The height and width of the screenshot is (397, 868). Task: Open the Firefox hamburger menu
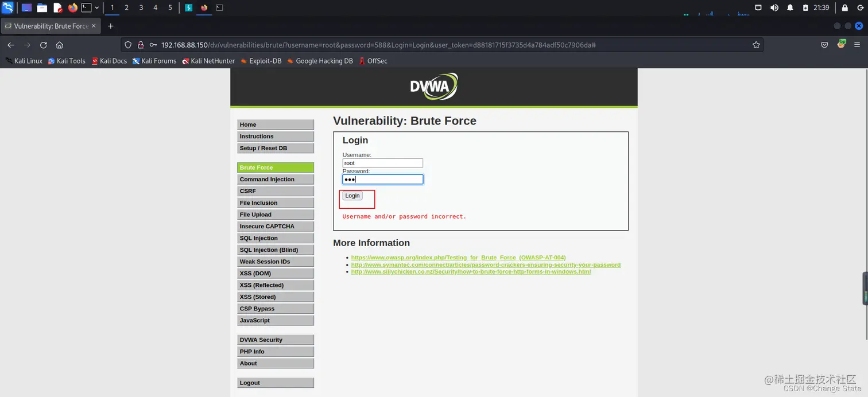pos(857,45)
